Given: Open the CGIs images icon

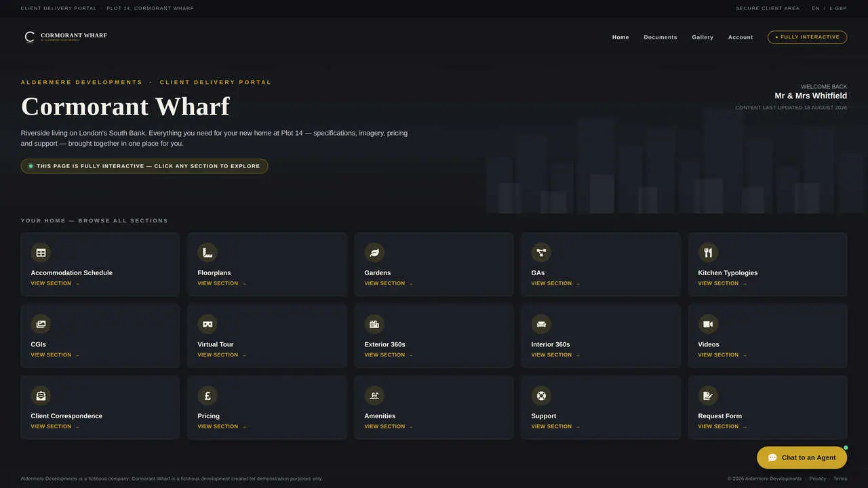Looking at the screenshot, I should click(41, 324).
